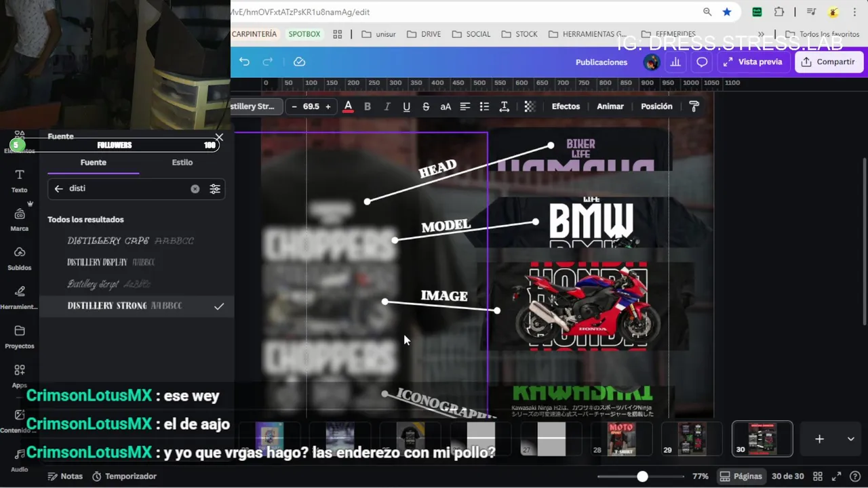Open the analytics bar-chart icon
Screen dimensions: 868x488
point(675,62)
